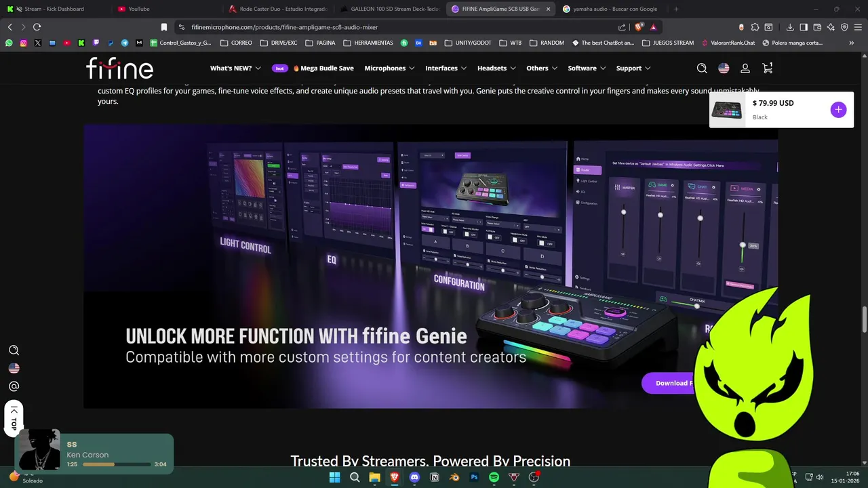Viewport: 868px width, 488px height.
Task: Open Windows taskbar search
Action: point(355,477)
